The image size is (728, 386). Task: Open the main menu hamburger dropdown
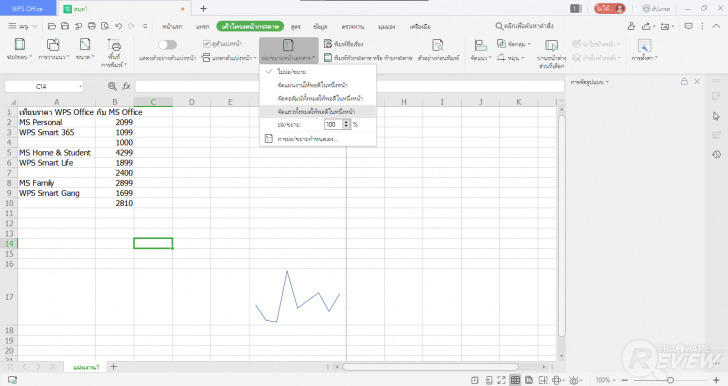click(23, 26)
